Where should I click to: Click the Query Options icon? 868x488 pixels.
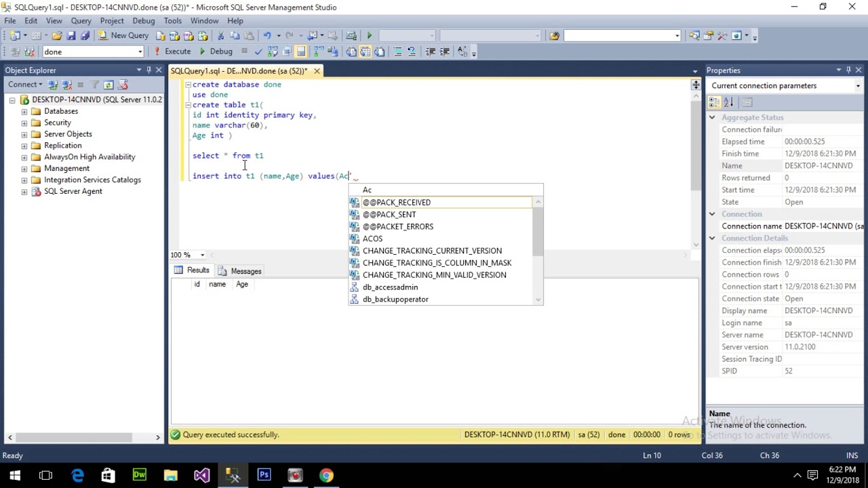pyautogui.click(x=286, y=52)
